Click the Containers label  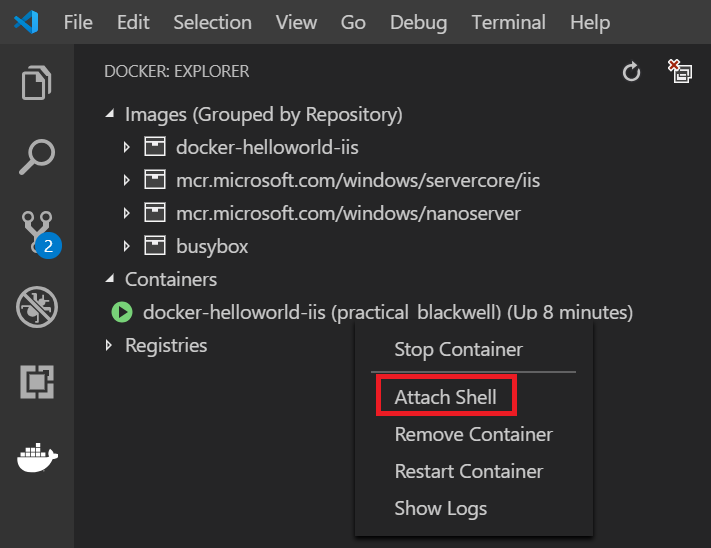point(171,279)
